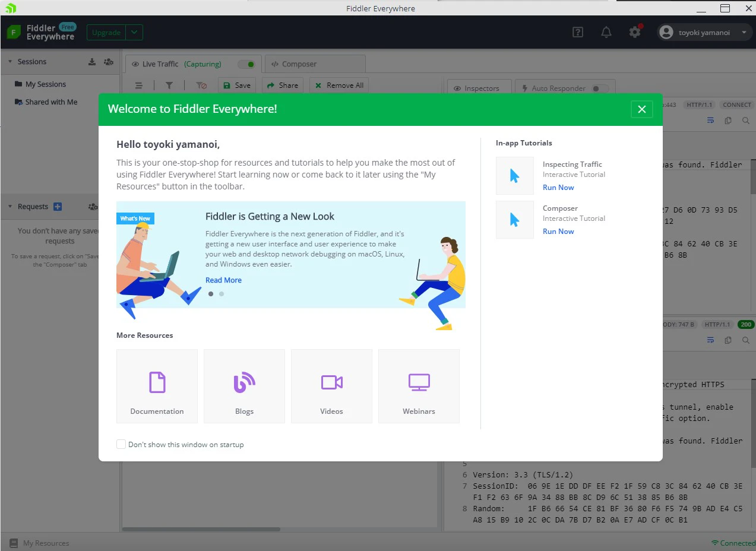Click the HTTP/1.1 badge in the response header
Screen dimensions: 756x551
[717, 325]
